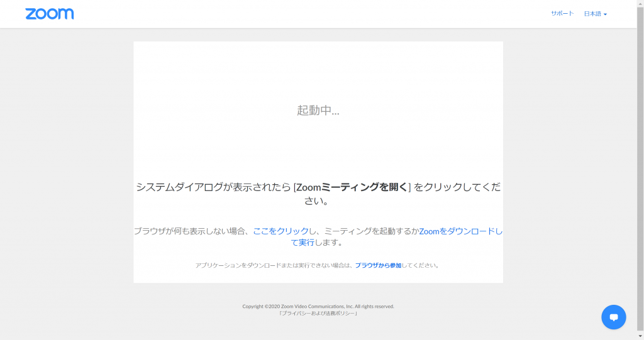Click the Zoom logo
This screenshot has height=340, width=644.
click(49, 14)
